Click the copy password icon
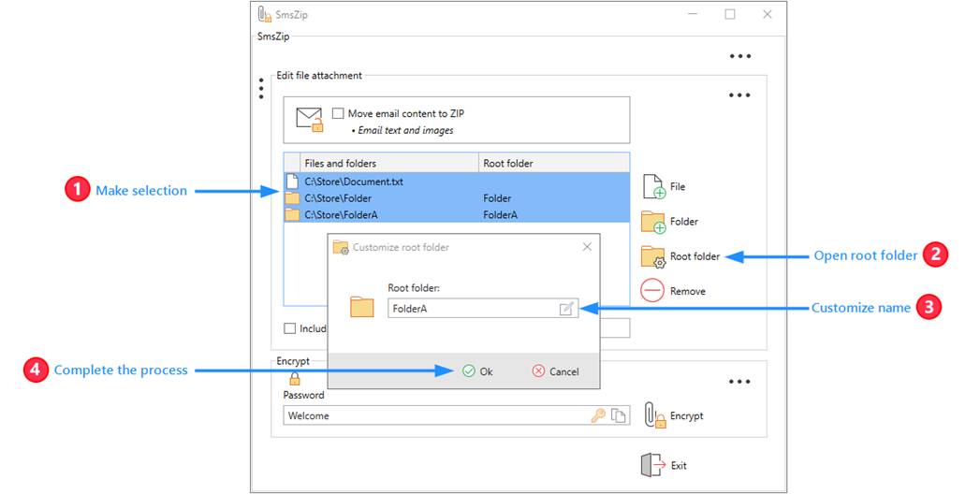 (x=618, y=416)
